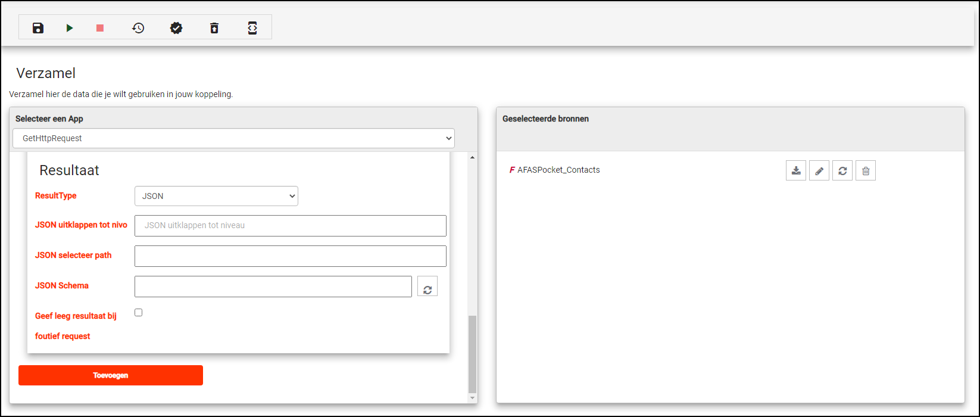Refresh the JSON Schema field
This screenshot has width=980, height=417.
427,287
